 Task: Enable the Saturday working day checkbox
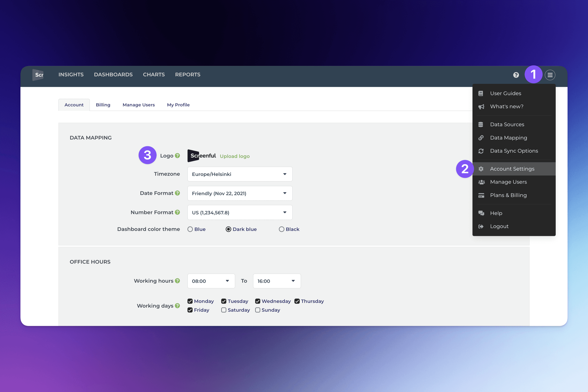tap(224, 310)
